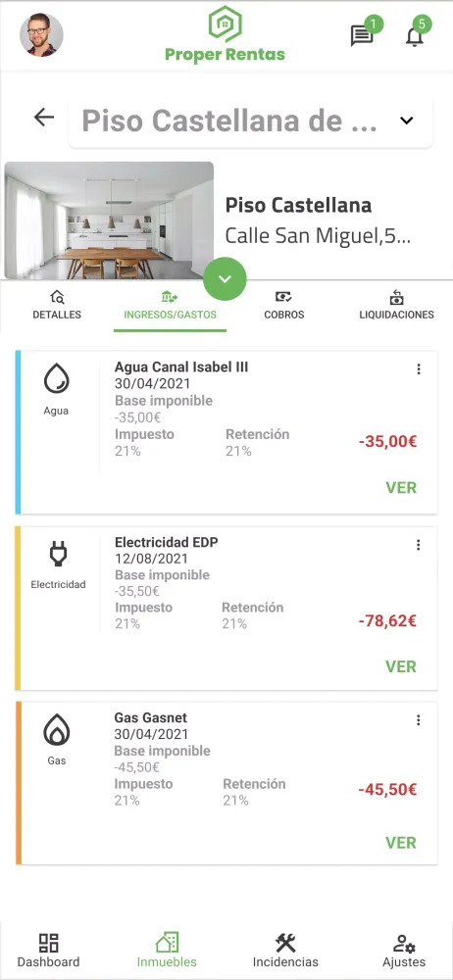Open options menu for Gas Gasnet
The height and width of the screenshot is (980, 453).
click(419, 720)
